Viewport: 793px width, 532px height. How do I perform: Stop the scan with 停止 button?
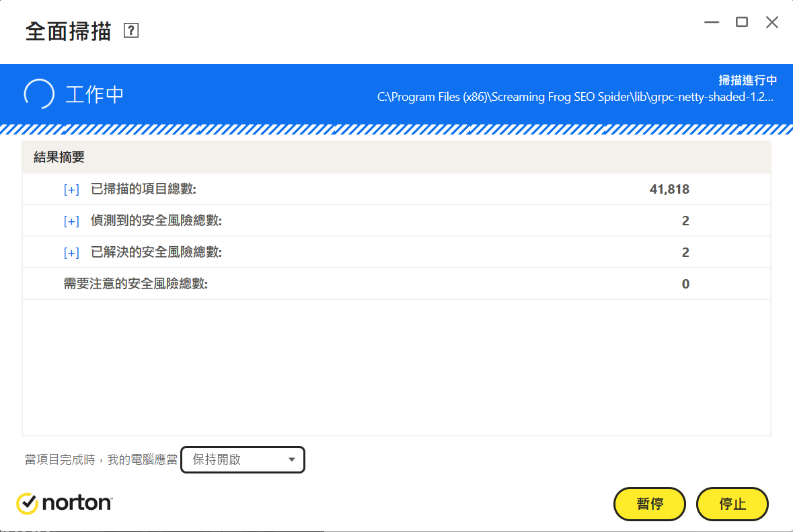click(732, 504)
